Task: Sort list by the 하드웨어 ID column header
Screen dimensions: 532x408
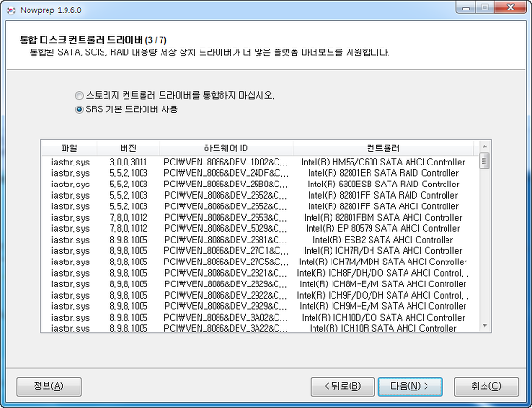Action: (226, 148)
